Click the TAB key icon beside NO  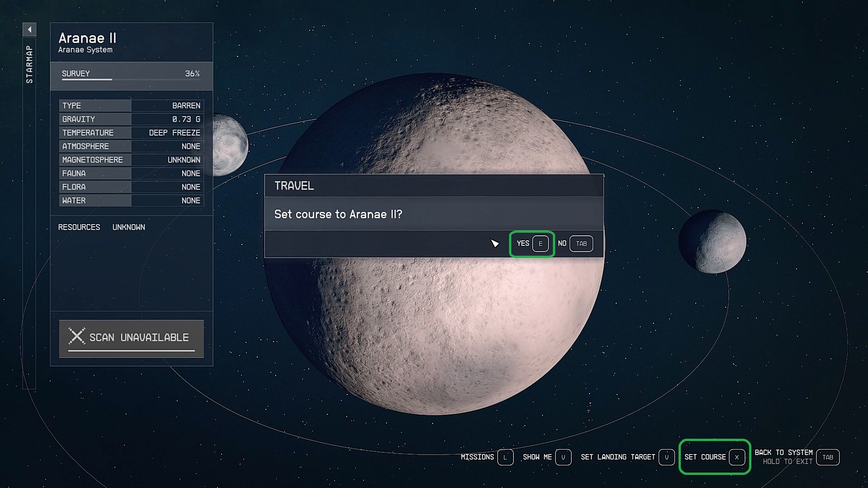(581, 244)
